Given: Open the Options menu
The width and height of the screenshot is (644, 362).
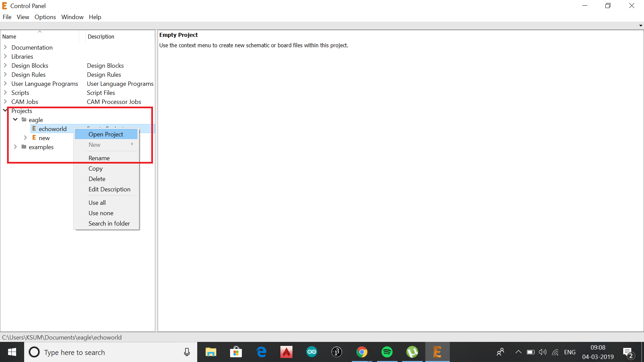Looking at the screenshot, I should (45, 17).
